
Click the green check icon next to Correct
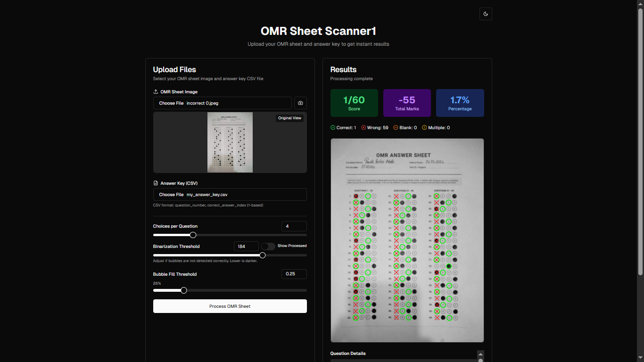pyautogui.click(x=333, y=127)
